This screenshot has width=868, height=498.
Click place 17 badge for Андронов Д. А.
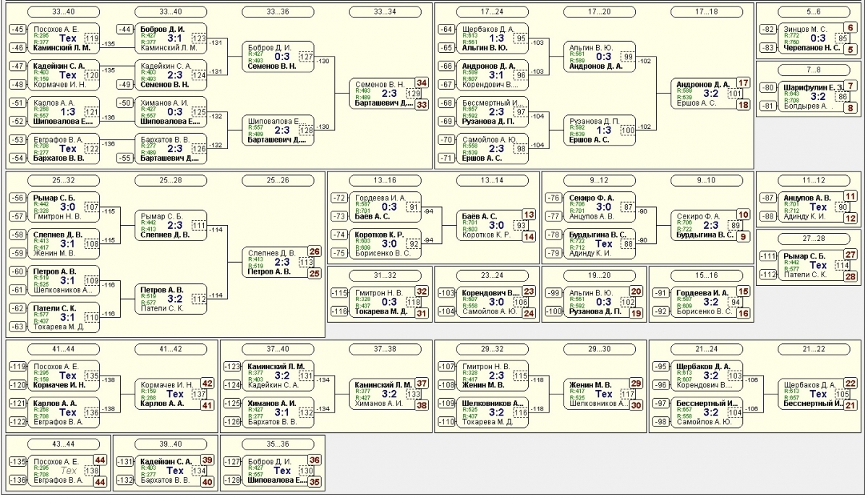pyautogui.click(x=743, y=83)
